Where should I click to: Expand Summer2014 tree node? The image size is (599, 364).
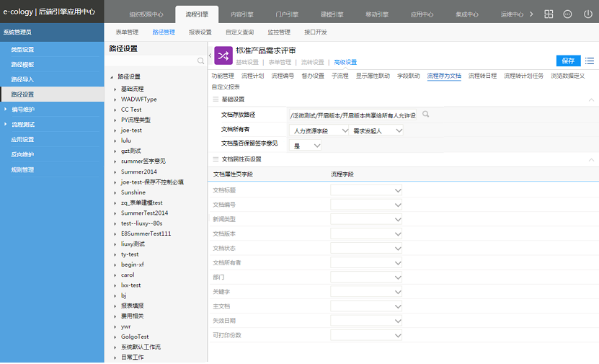coord(115,172)
